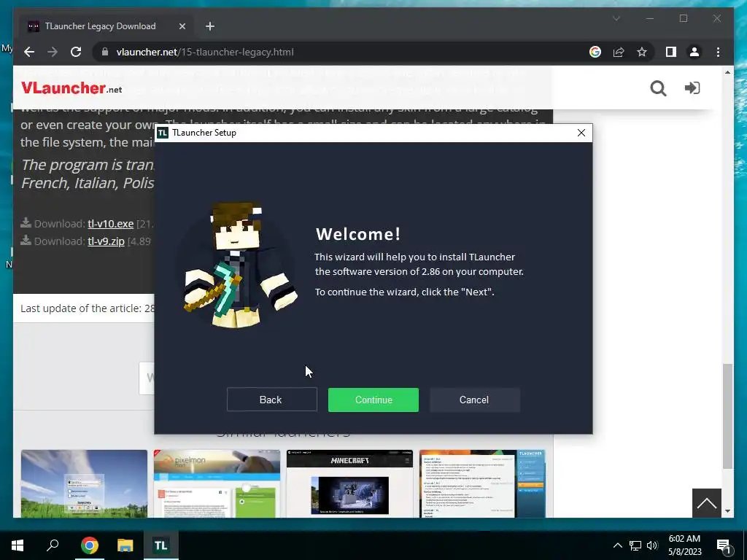Close the TLauncher Setup dialog
This screenshot has width=747, height=560.
[581, 133]
